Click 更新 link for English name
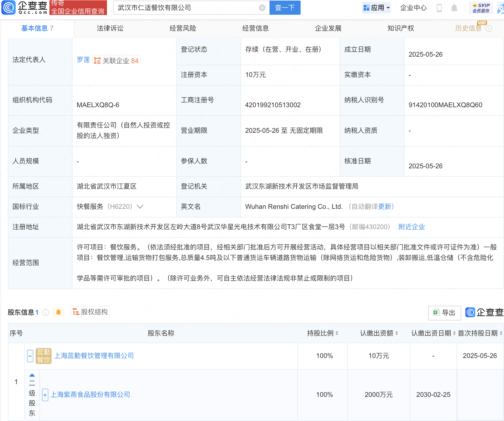This screenshot has height=421, width=504. [x=385, y=207]
